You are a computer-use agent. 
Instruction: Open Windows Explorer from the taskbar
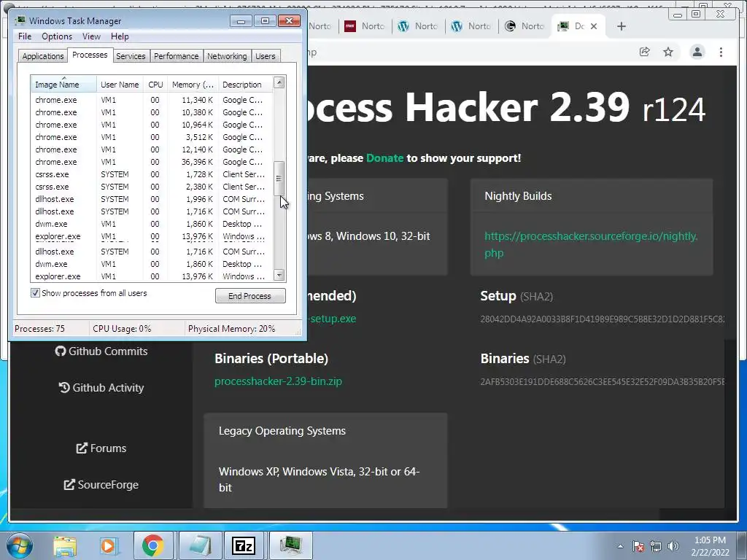65,545
